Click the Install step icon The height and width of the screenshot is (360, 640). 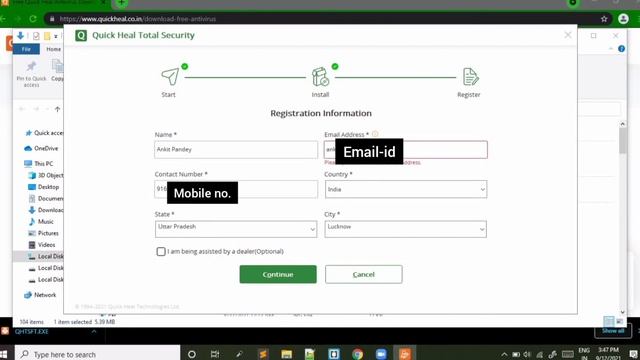[320, 77]
